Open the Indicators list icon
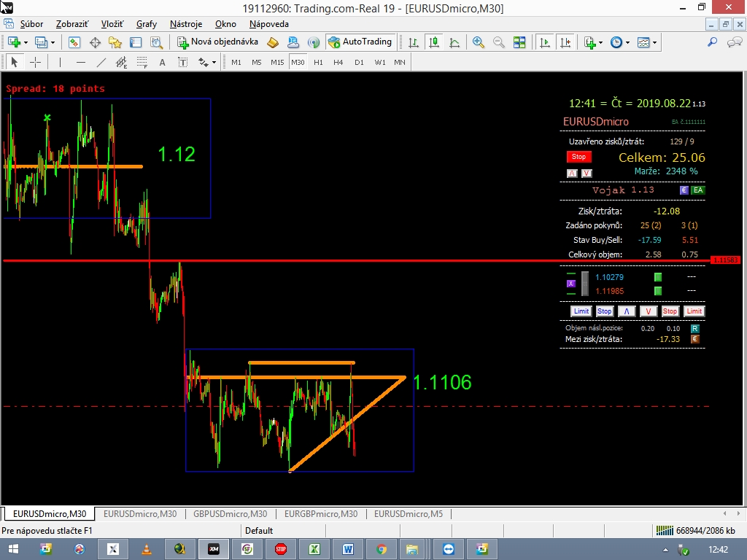 pyautogui.click(x=589, y=42)
